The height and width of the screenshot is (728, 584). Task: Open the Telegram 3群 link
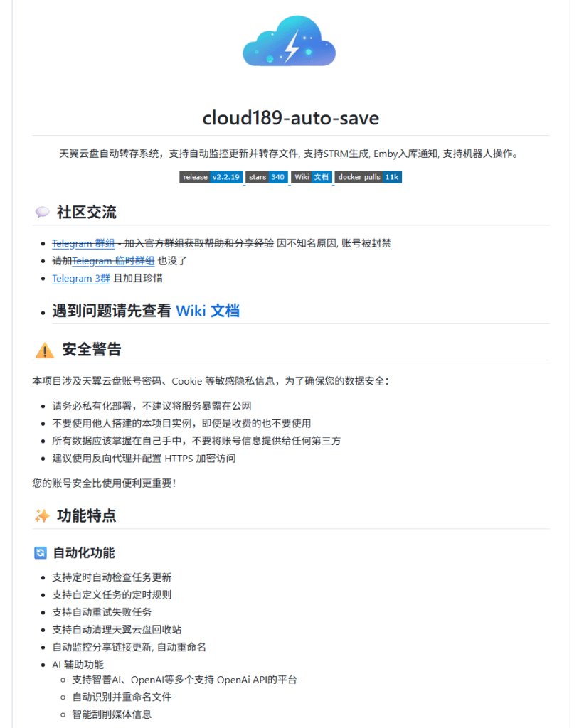(x=80, y=279)
